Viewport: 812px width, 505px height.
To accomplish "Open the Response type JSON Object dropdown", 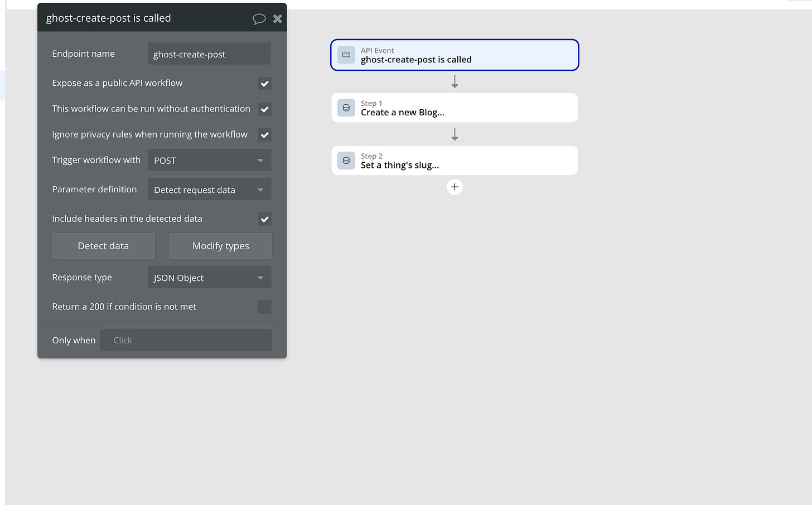I will [210, 278].
